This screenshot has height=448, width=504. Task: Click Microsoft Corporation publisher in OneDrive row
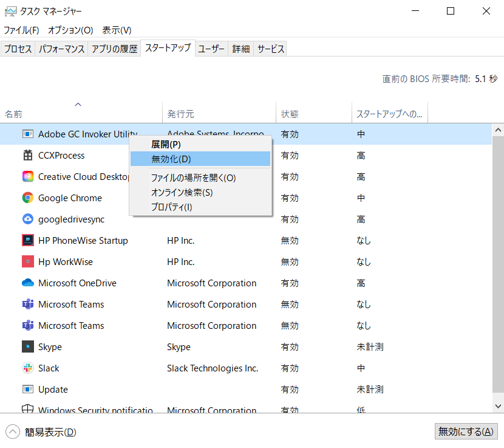[211, 283]
